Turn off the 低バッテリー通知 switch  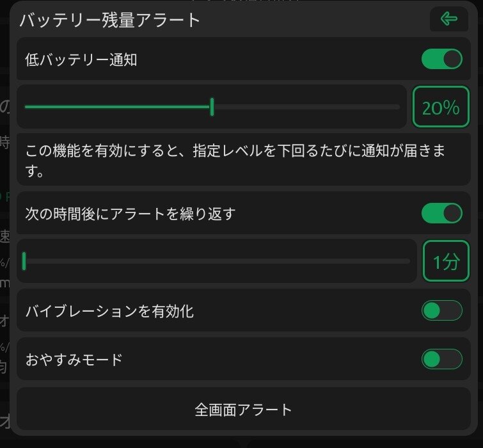click(441, 59)
